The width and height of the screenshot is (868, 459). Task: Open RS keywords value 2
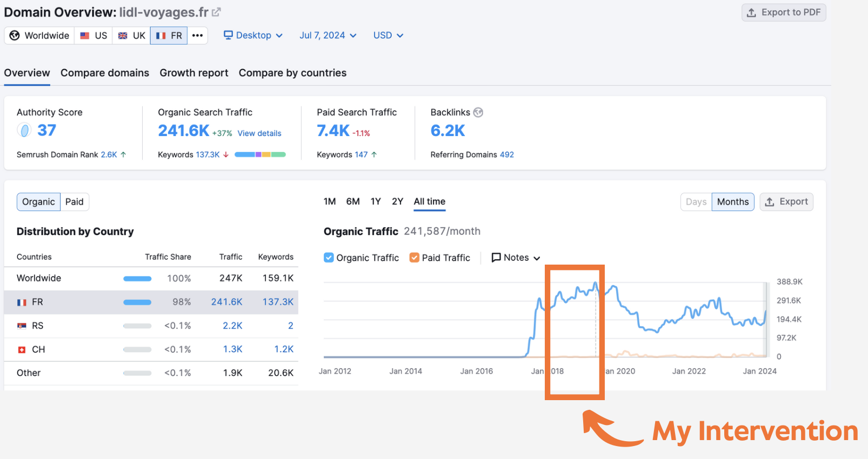[x=291, y=326]
